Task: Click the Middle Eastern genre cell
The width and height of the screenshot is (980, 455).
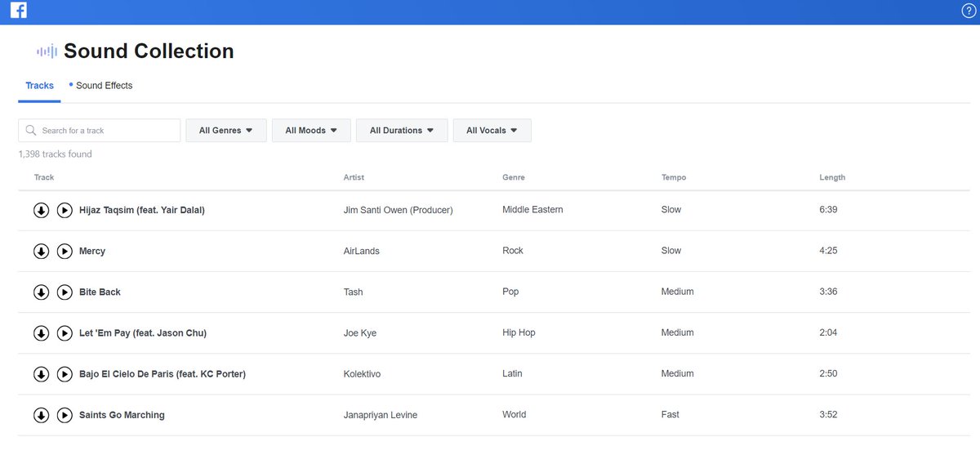Action: (532, 210)
